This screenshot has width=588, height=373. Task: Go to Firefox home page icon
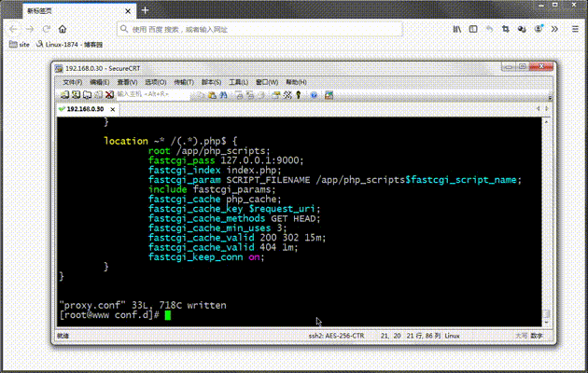coord(63,29)
